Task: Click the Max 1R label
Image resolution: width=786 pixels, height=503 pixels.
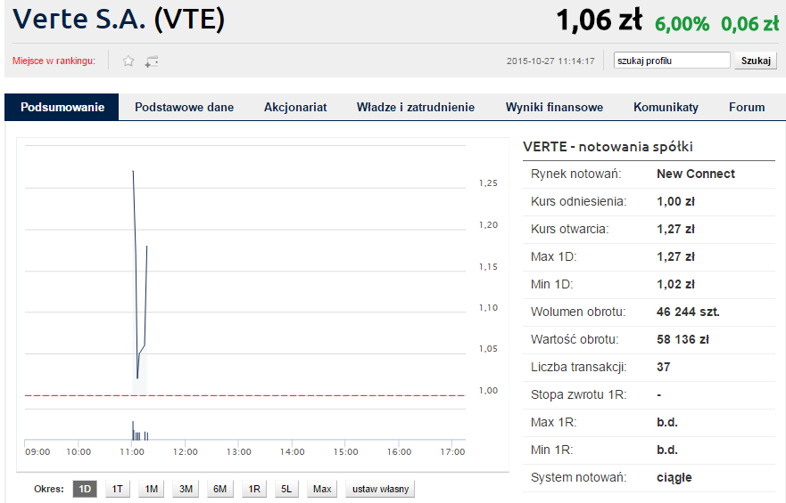Action: 553,422
